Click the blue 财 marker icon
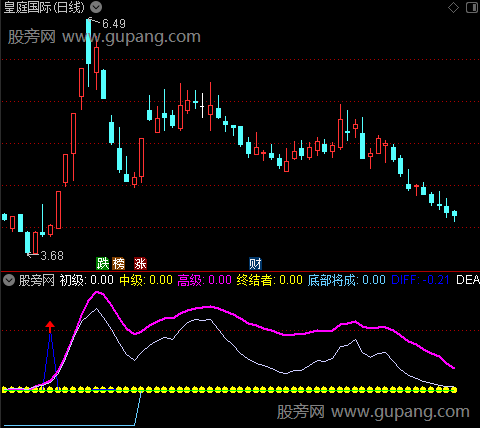Screen dimensions: 480x428 [x=255, y=264]
